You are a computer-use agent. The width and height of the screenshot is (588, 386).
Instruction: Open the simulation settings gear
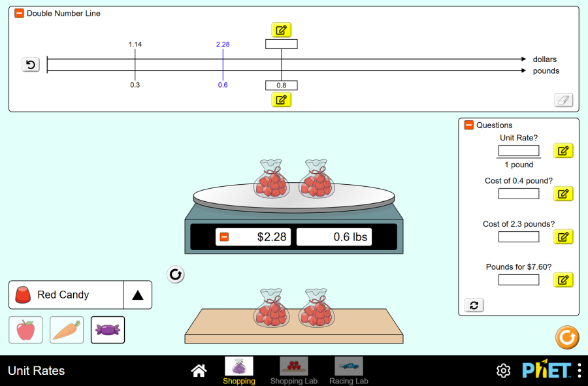click(503, 370)
